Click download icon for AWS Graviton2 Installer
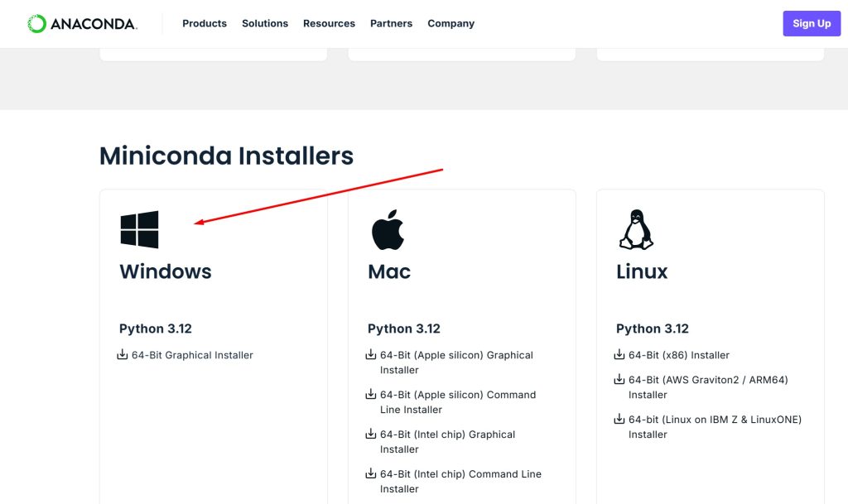This screenshot has height=504, width=848. coord(619,380)
